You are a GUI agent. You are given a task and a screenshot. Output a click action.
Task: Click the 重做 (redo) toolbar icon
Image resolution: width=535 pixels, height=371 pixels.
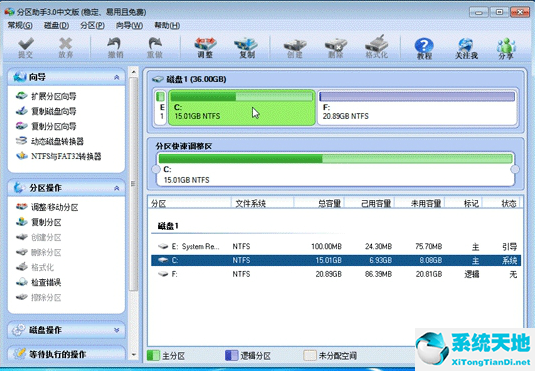tap(155, 47)
